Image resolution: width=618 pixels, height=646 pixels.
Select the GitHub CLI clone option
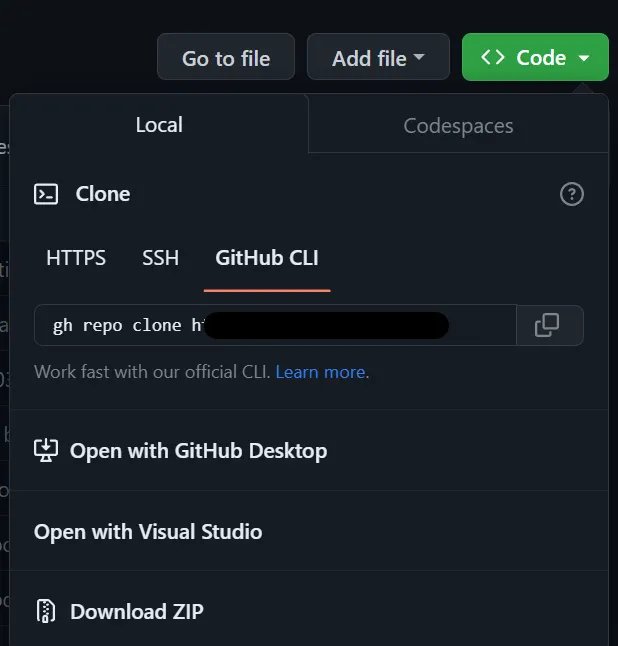coord(267,258)
